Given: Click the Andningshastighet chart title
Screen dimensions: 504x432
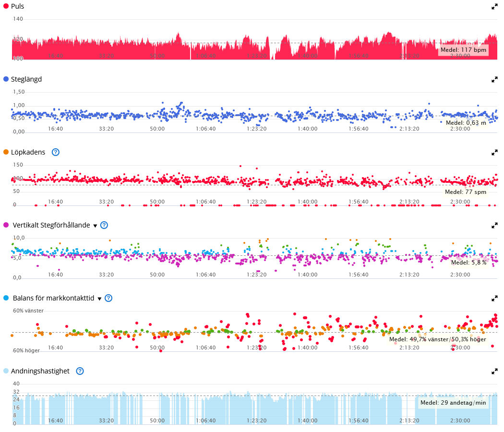Looking at the screenshot, I should pyautogui.click(x=40, y=371).
